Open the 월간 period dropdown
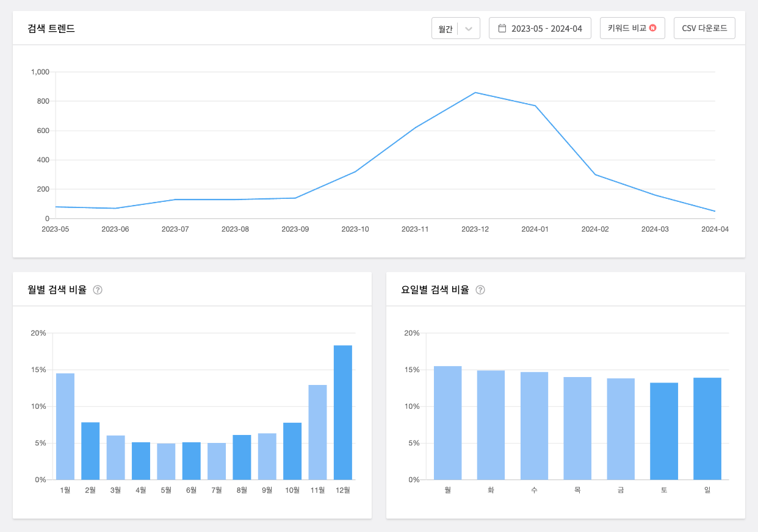This screenshot has height=532, width=758. pos(455,28)
